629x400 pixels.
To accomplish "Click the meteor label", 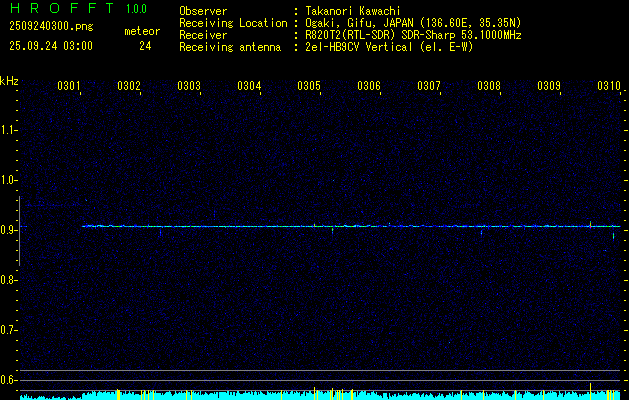I will click(x=142, y=31).
